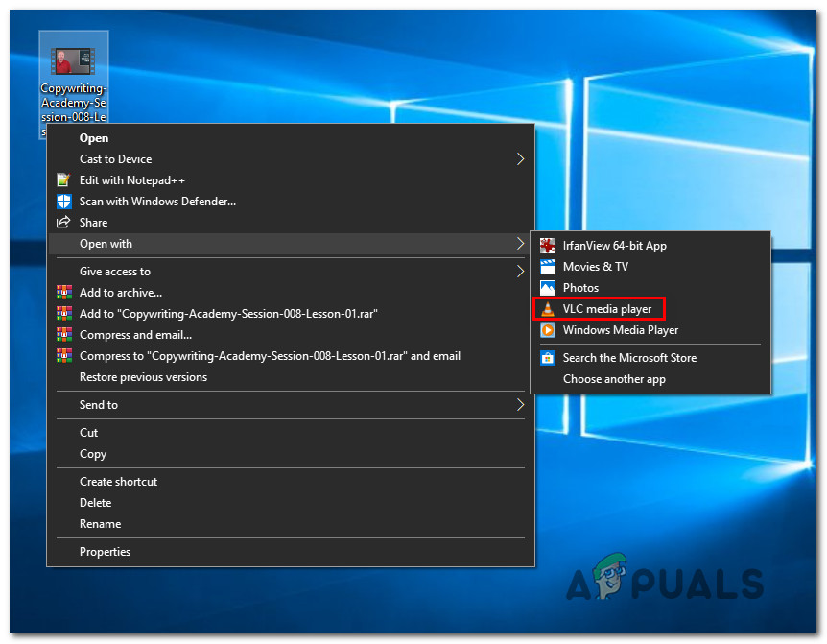Choose Give access to
Image resolution: width=827 pixels, height=644 pixels.
[291, 271]
